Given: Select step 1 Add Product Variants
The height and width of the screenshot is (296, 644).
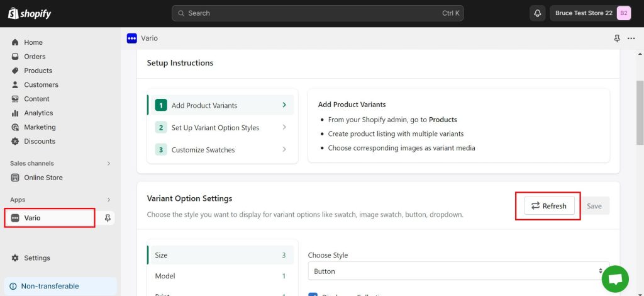Looking at the screenshot, I should pos(221,105).
